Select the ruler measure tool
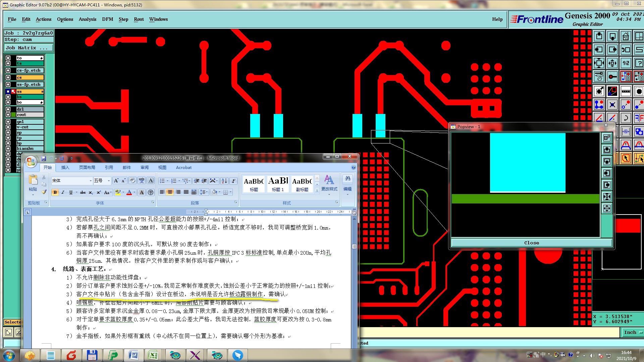 [x=626, y=91]
